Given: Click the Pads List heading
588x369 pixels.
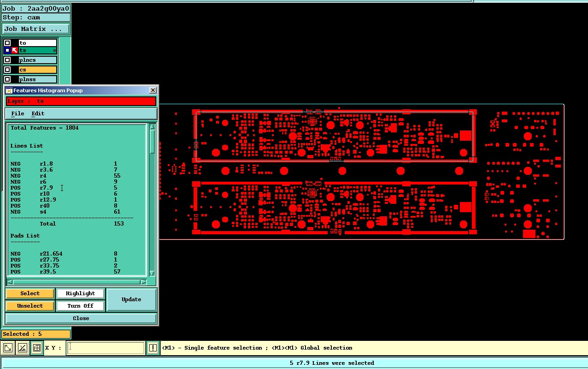Looking at the screenshot, I should 25,236.
